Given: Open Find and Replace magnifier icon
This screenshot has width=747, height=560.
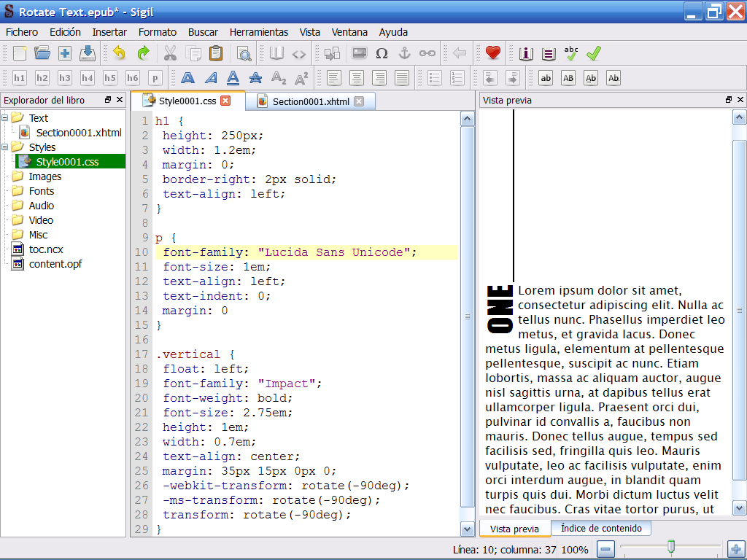Looking at the screenshot, I should coord(244,53).
